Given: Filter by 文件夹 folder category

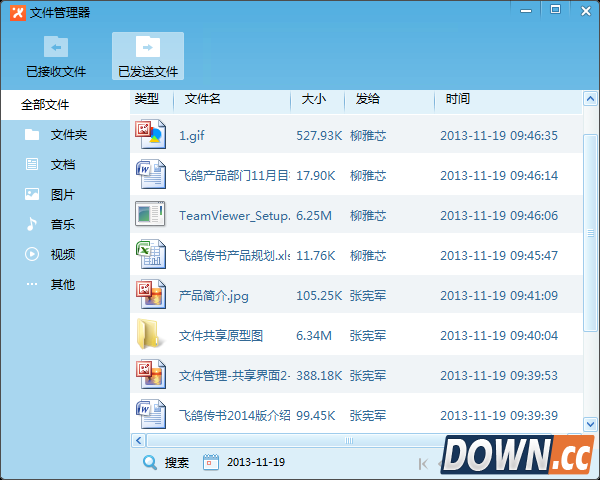Looking at the screenshot, I should 68,135.
